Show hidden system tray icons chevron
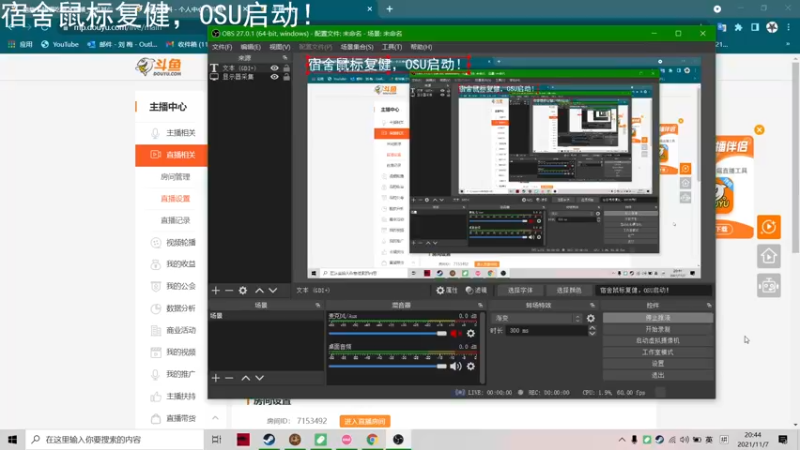Screen dimensions: 800x450 (x=621, y=439)
